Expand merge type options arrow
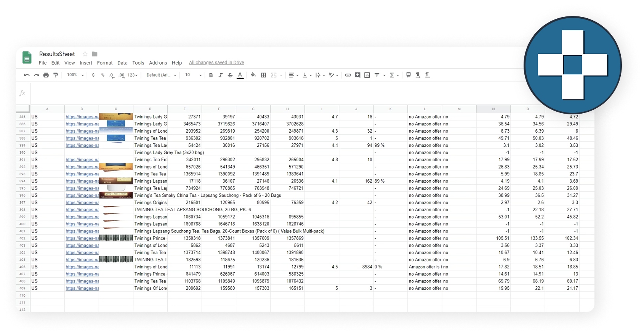The height and width of the screenshot is (334, 644). pyautogui.click(x=281, y=75)
